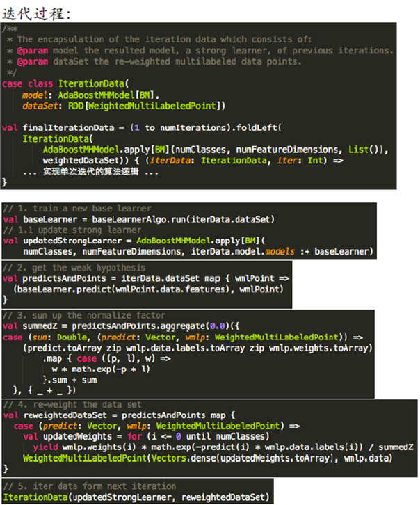Click the 'w * math.exp(-p * l)' line
The width and height of the screenshot is (420, 505).
tap(101, 369)
